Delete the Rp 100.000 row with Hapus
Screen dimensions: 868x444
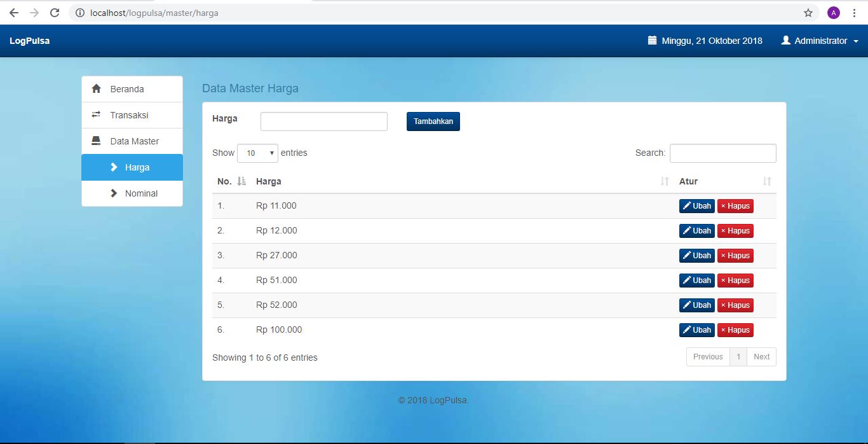point(735,330)
